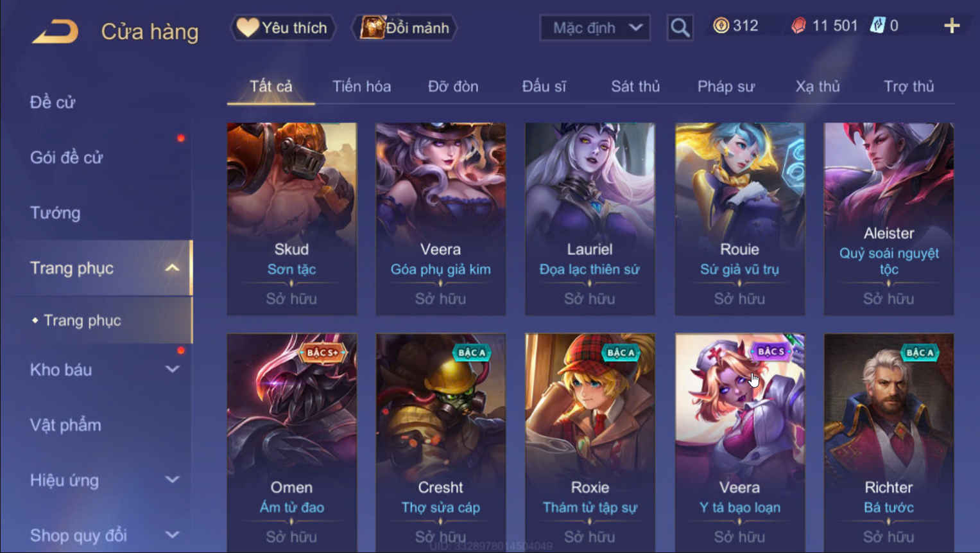Viewport: 980px width, 553px height.
Task: Expand the Kho báu sidebar section
Action: click(x=172, y=369)
